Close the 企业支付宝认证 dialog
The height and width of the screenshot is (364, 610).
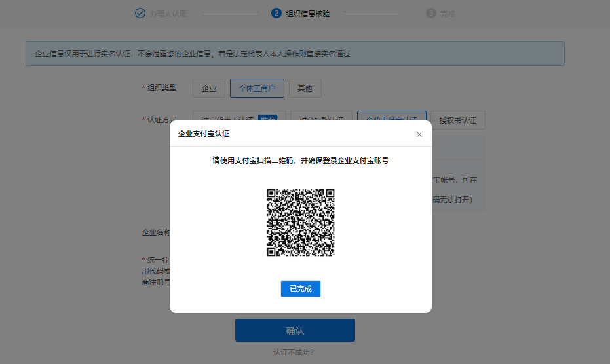(x=419, y=134)
